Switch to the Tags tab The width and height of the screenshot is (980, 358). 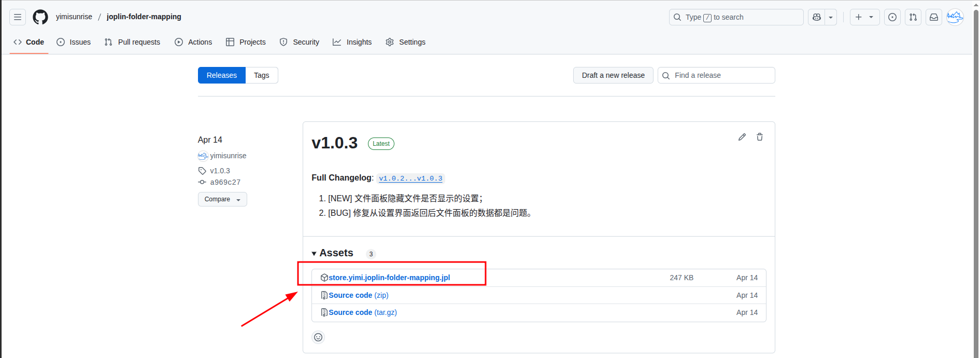click(262, 75)
